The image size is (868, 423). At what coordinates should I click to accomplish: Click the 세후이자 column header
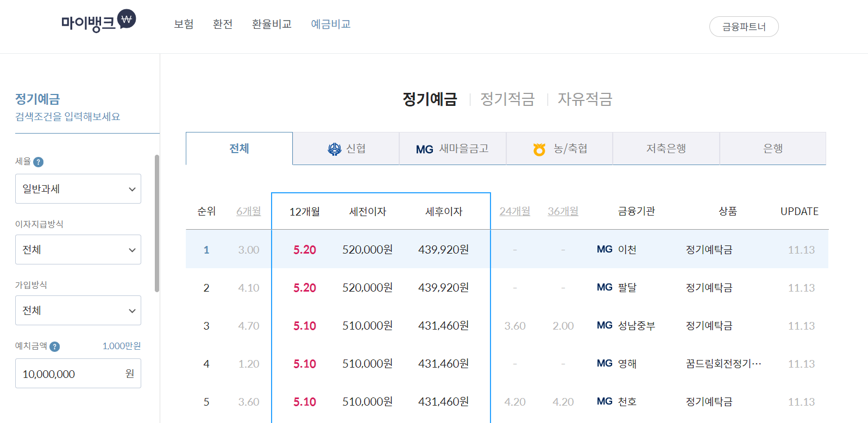(x=444, y=212)
